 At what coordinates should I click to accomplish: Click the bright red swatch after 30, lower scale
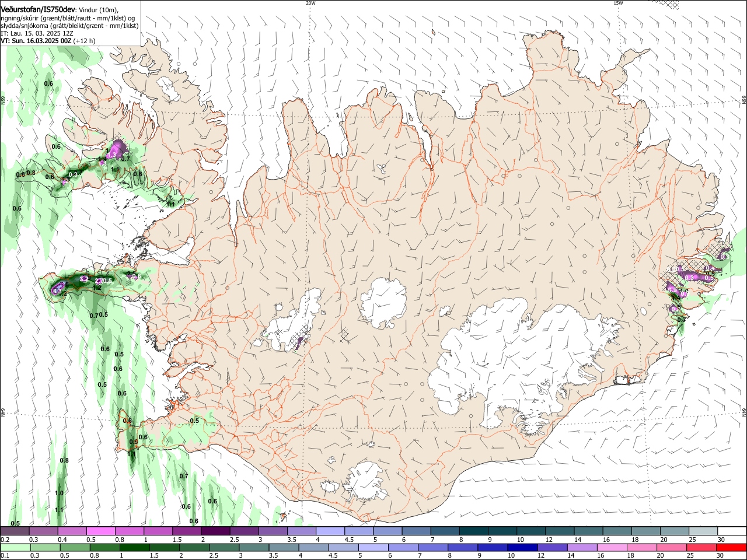pyautogui.click(x=731, y=547)
